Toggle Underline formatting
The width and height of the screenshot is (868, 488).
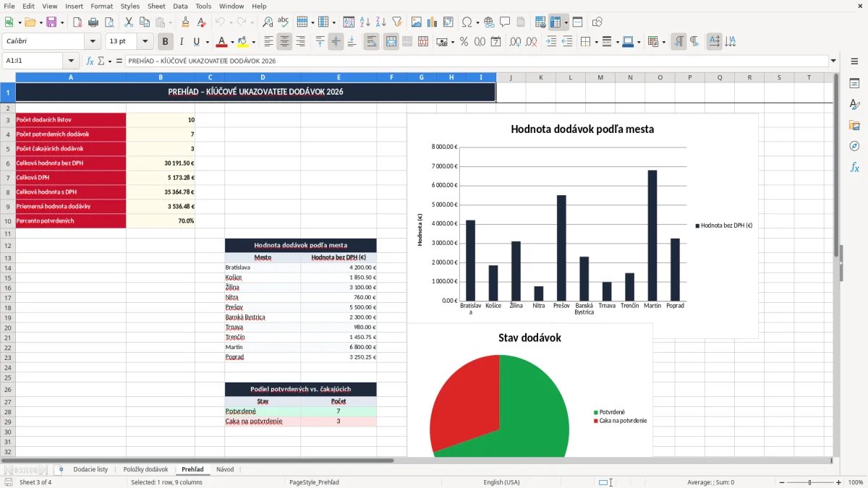coord(197,42)
